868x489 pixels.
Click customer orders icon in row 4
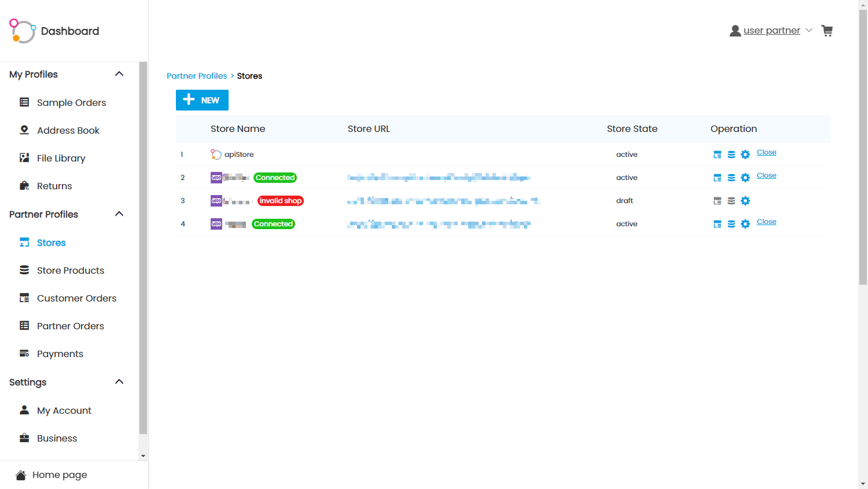pos(718,224)
